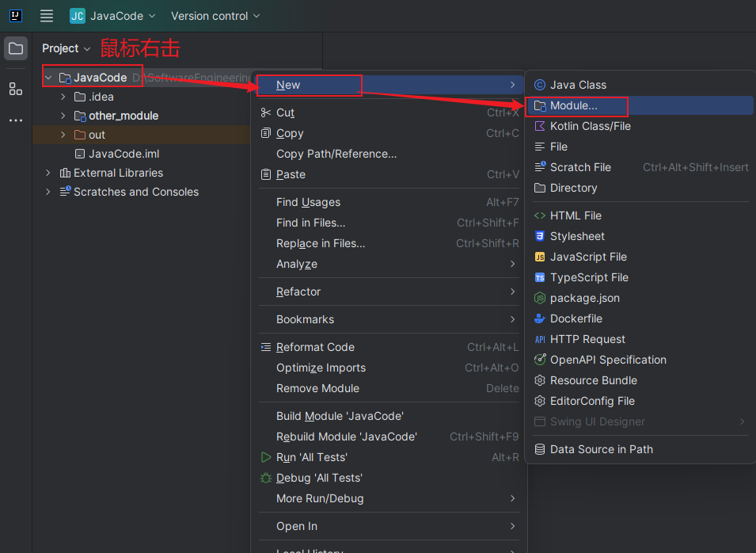Click the Project tool window folder icon
This screenshot has width=756, height=553.
click(16, 48)
